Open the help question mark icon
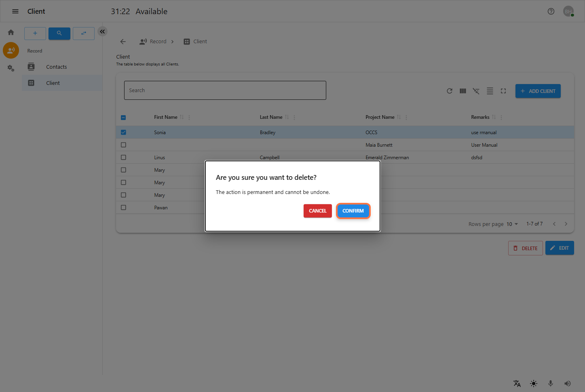This screenshot has width=585, height=392. [x=551, y=11]
